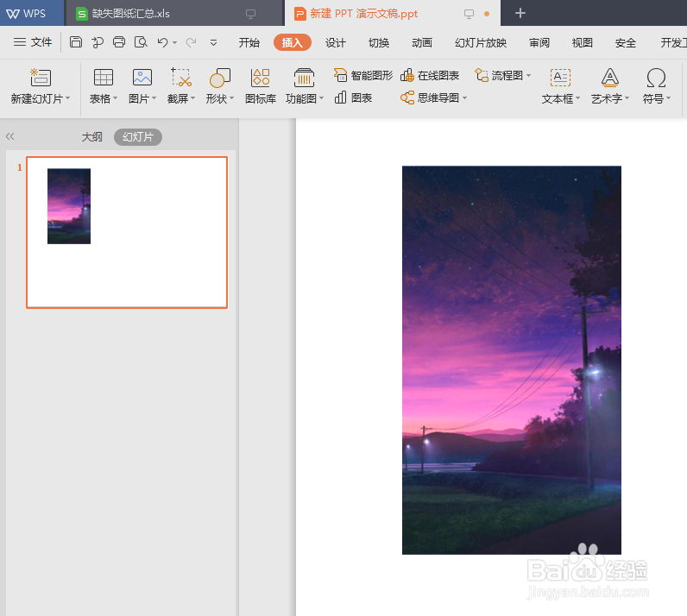Click the Redo arrow icon
The width and height of the screenshot is (687, 616).
191,42
